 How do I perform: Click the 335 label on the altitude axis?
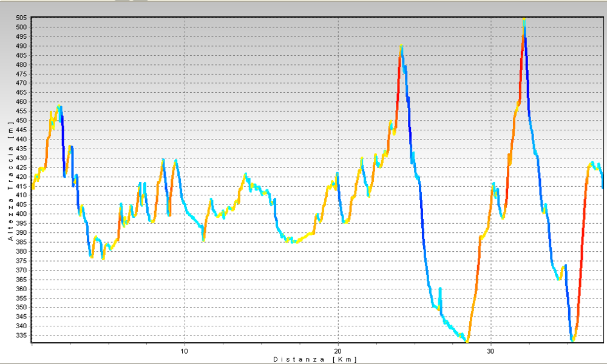(x=22, y=335)
